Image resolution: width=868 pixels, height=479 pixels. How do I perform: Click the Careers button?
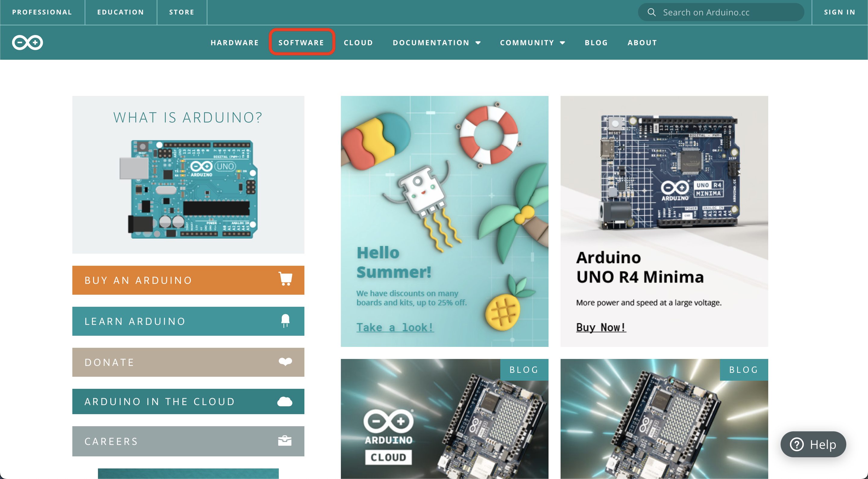point(188,441)
